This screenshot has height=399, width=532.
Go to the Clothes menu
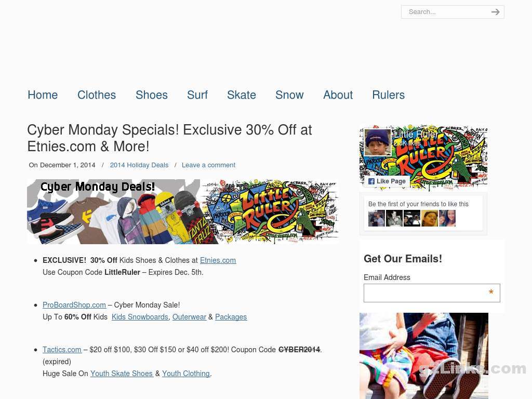point(97,95)
